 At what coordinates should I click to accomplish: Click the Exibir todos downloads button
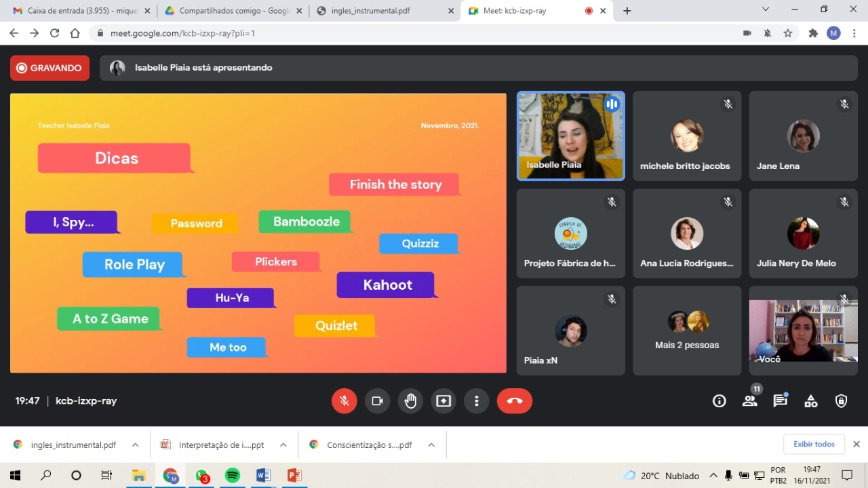[814, 444]
